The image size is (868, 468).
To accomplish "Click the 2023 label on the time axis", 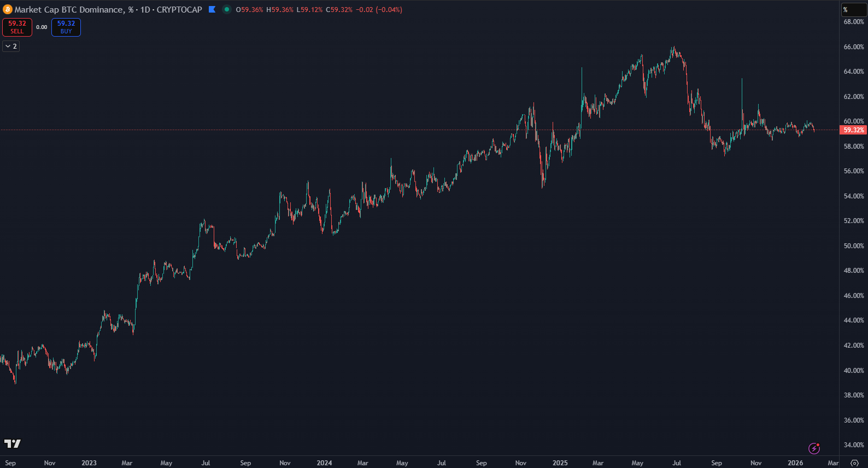I will 89,463.
